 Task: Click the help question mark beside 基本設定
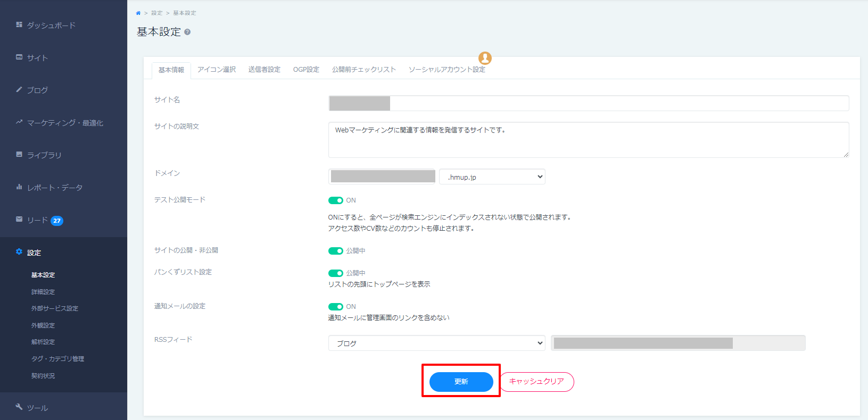tap(187, 32)
